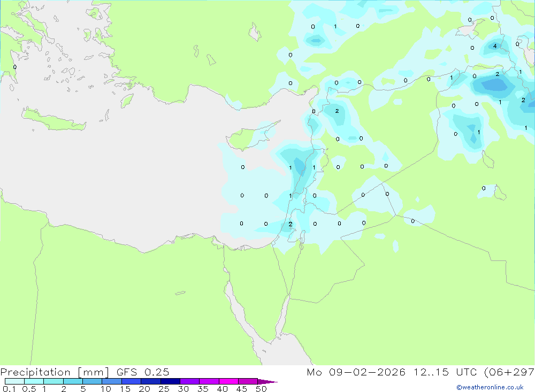Click the '25' legend scale label
Viewport: 535px width, 392px height.
pos(164,389)
